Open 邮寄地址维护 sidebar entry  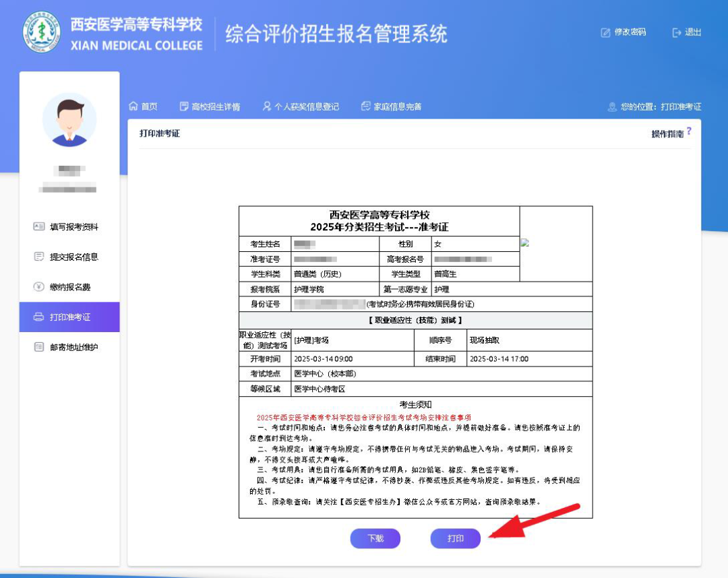coord(73,347)
